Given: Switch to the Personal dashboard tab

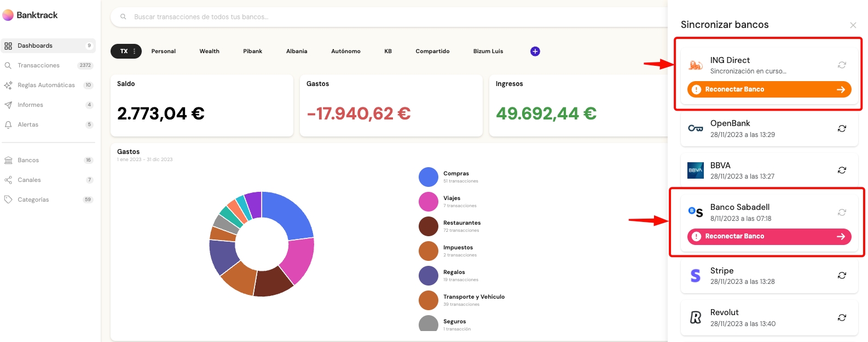Looking at the screenshot, I should [163, 52].
